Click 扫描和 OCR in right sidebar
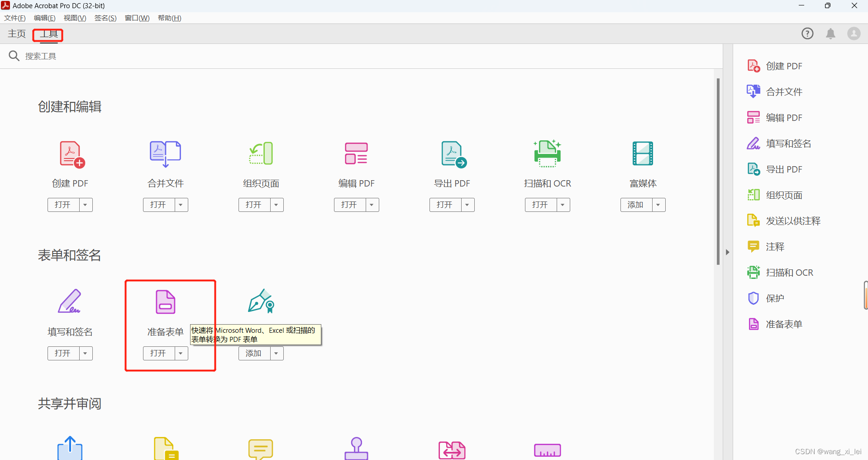 (780, 273)
